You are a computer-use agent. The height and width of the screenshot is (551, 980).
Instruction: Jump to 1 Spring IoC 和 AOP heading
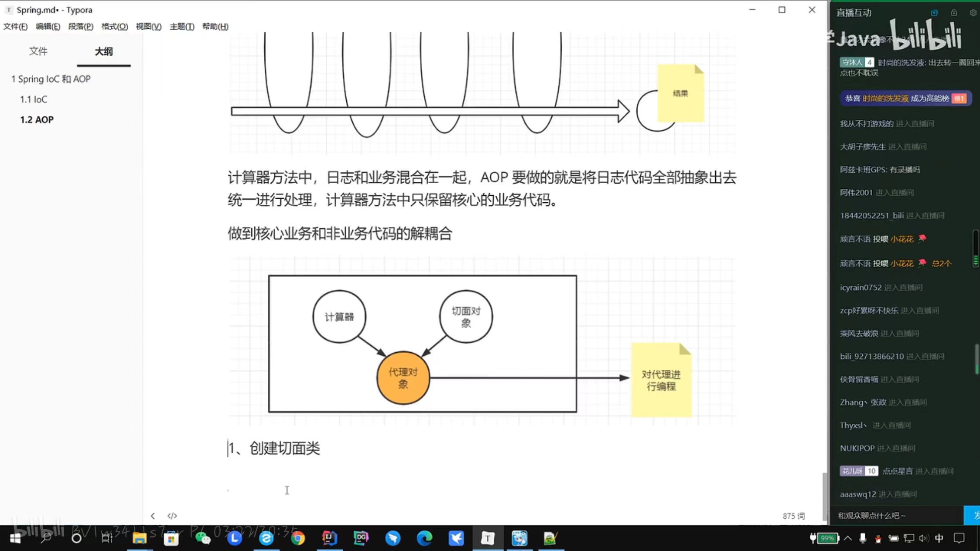pos(51,79)
